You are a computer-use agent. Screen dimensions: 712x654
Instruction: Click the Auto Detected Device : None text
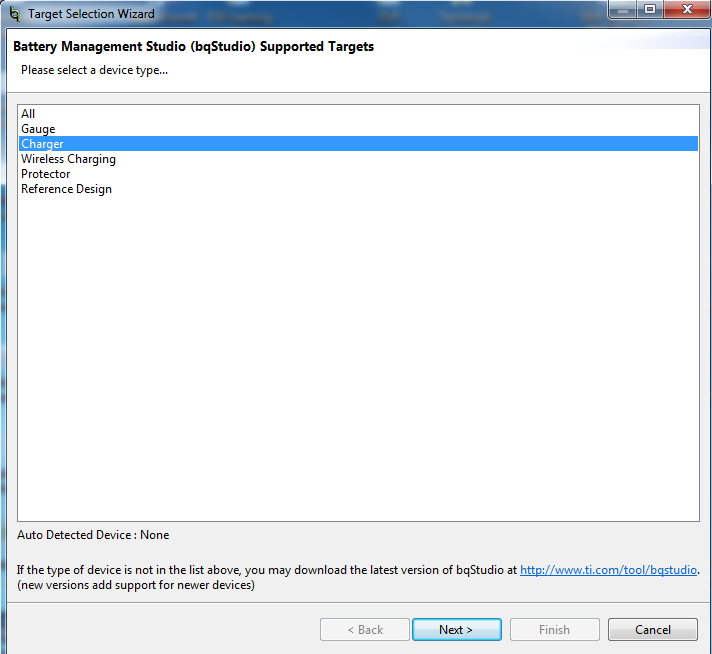click(x=93, y=535)
